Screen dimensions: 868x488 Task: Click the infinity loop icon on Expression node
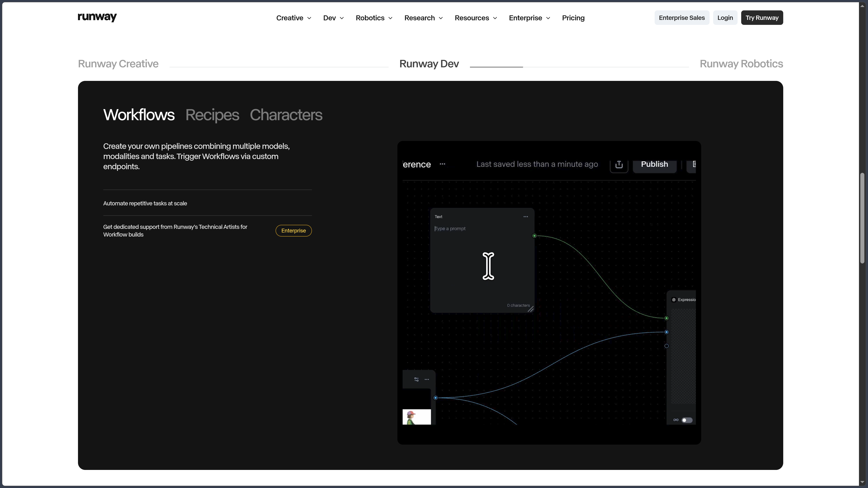[x=676, y=420]
